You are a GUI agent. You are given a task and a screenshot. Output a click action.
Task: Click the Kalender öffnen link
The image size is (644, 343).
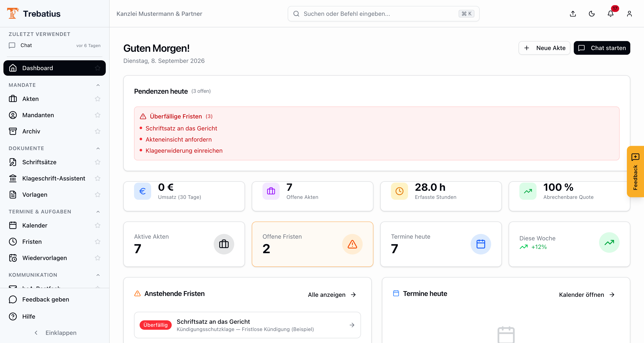pyautogui.click(x=587, y=295)
